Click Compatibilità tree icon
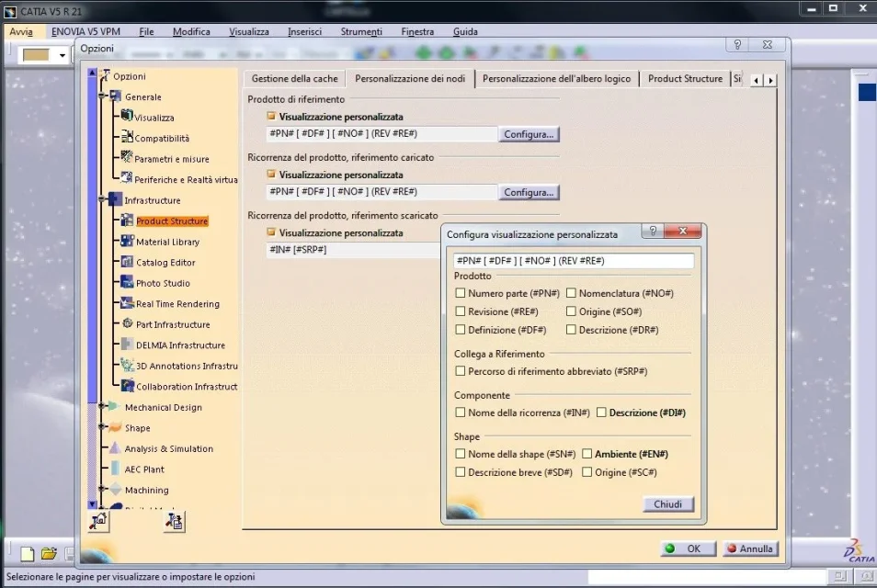Viewport: 877px width, 588px height. [x=127, y=136]
